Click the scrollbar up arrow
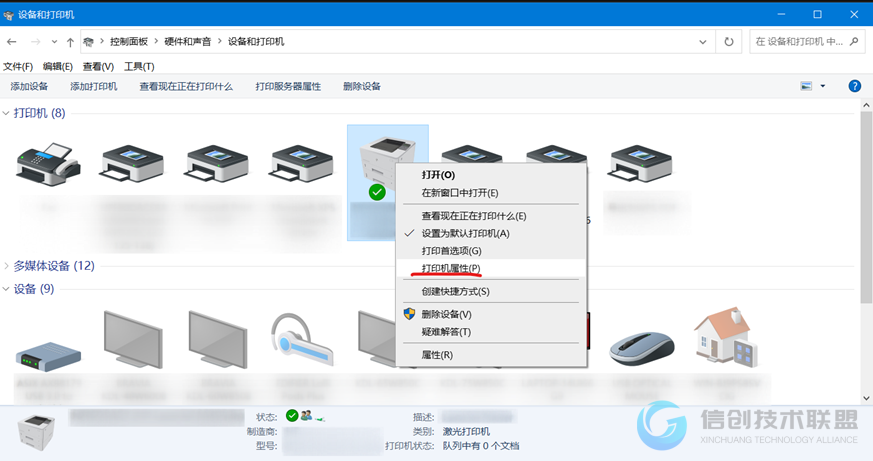The height and width of the screenshot is (461, 873). [866, 105]
